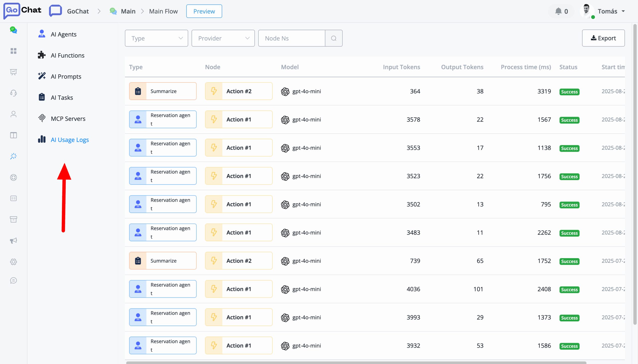Expand the Provider filter dropdown

pos(223,38)
